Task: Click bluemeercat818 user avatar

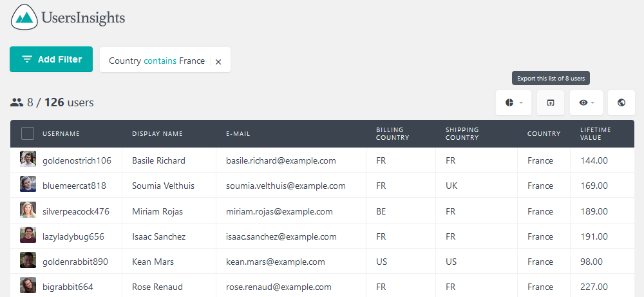Action: click(28, 184)
